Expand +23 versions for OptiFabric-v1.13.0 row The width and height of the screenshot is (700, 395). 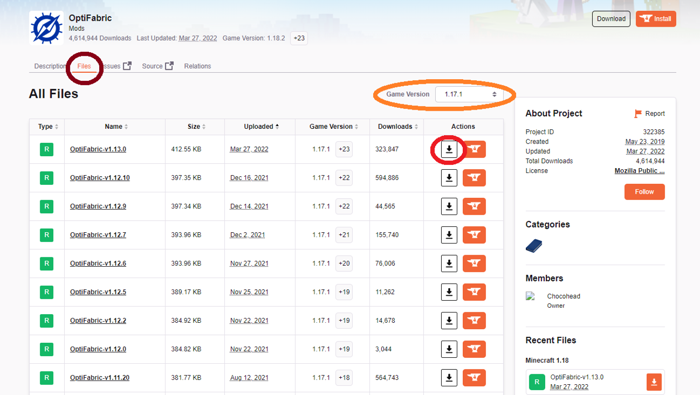344,149
